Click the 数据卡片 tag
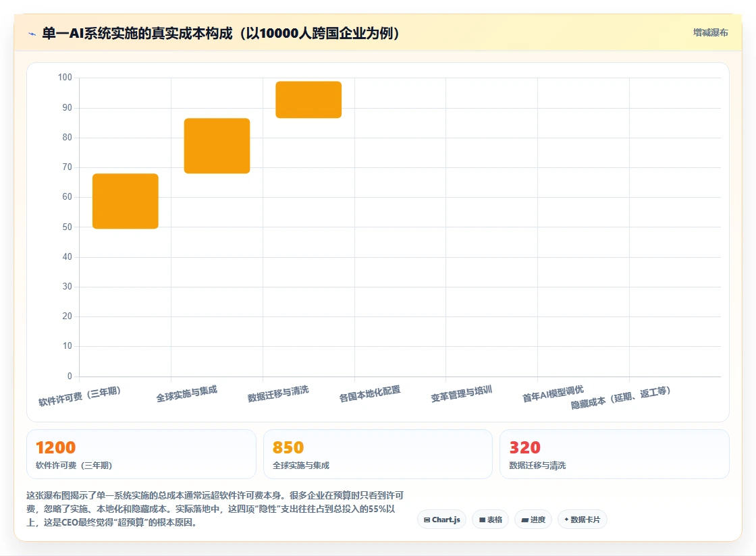 pyautogui.click(x=582, y=520)
